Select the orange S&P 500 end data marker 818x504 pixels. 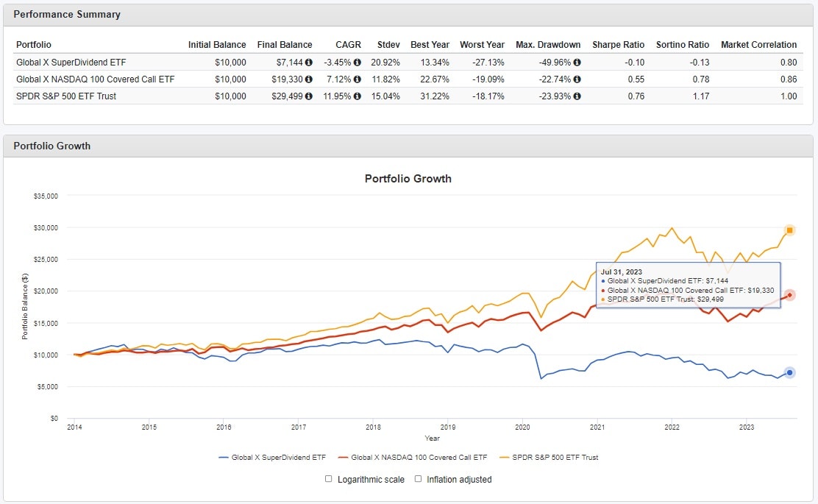pos(789,230)
